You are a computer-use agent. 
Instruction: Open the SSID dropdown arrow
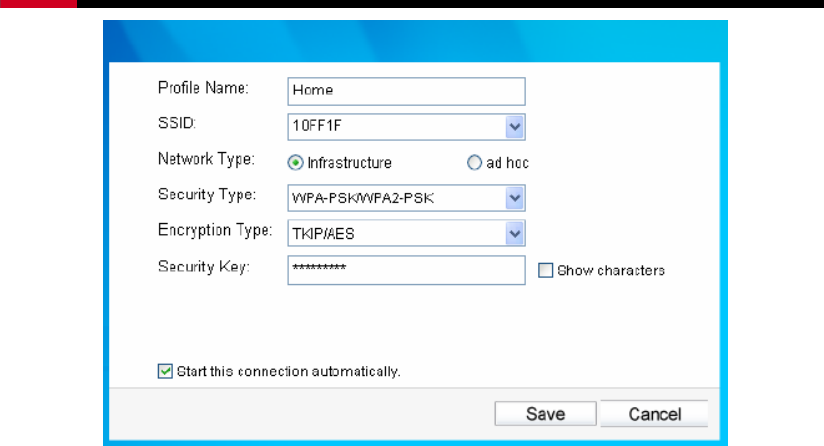(514, 127)
